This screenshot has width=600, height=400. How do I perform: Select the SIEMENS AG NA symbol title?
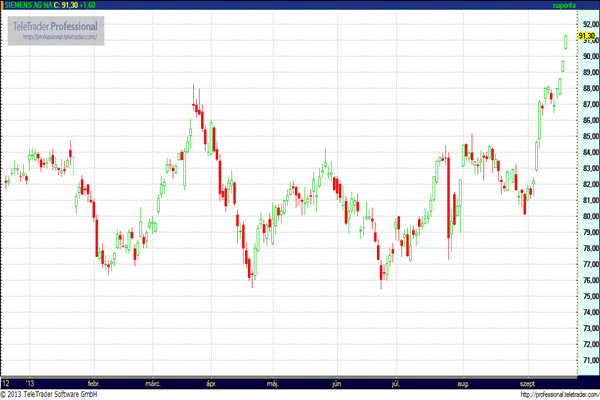28,6
